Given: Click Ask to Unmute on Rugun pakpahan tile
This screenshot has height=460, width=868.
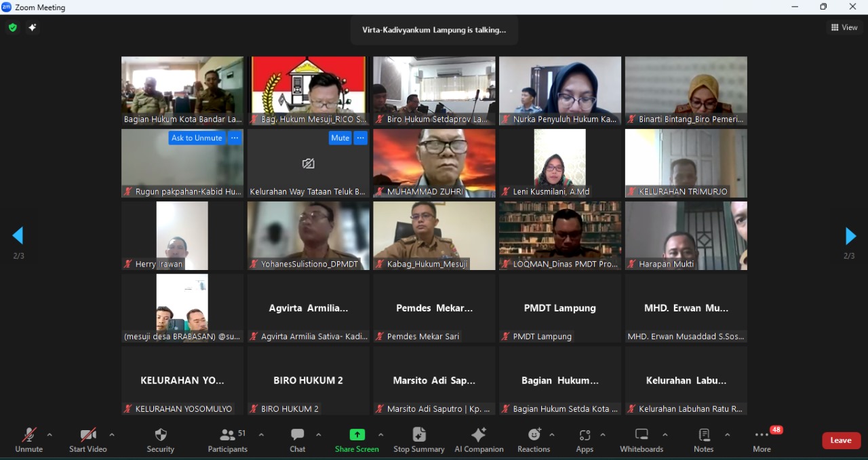Looking at the screenshot, I should coord(197,138).
